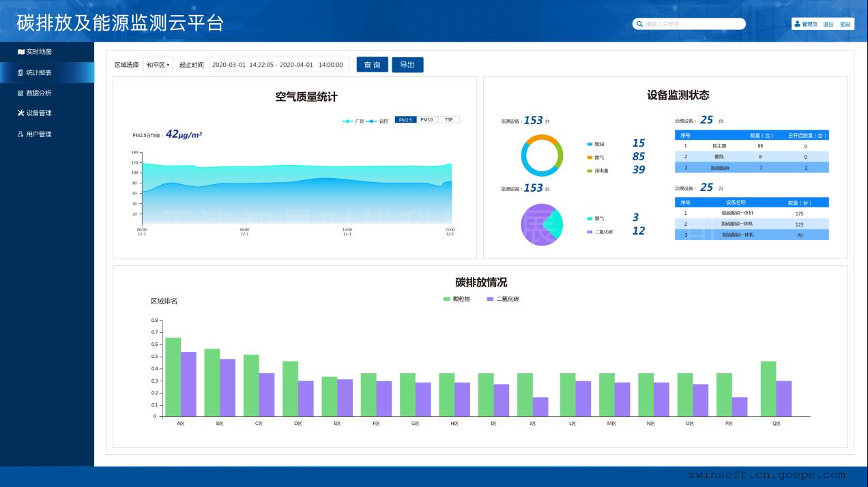Open the date range picker field
The height and width of the screenshot is (487, 868).
pos(278,65)
